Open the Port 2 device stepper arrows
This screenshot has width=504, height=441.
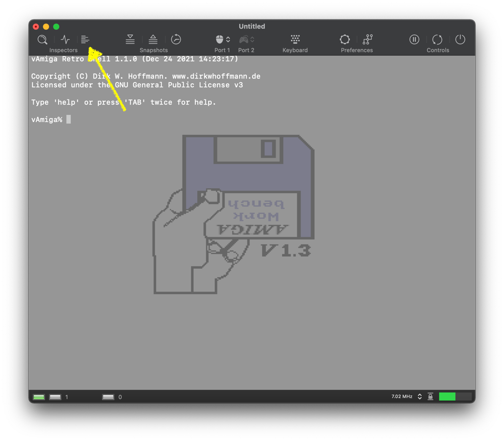(x=253, y=40)
